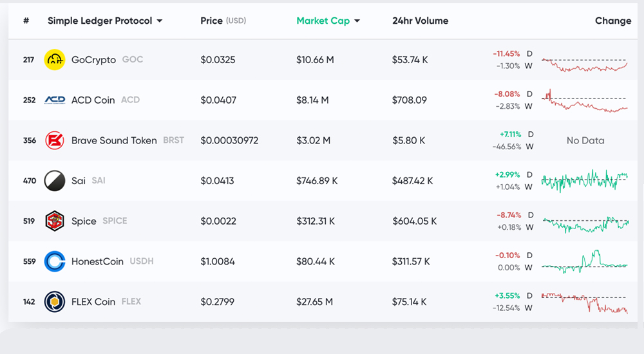
Task: Click the Spice price sparkline chart
Action: pyautogui.click(x=585, y=225)
